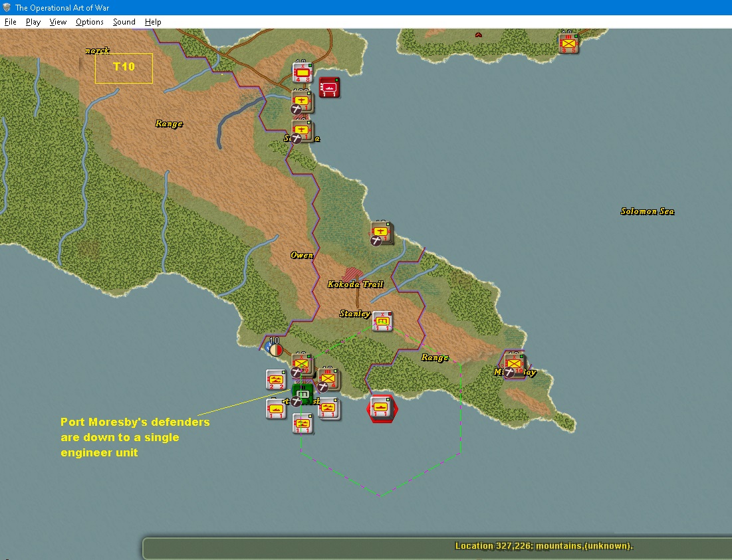Select the naval unit directly south of the engineer

(302, 424)
